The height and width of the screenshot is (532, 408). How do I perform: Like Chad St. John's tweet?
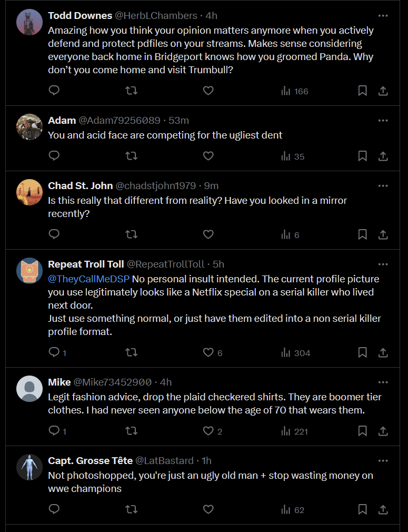pyautogui.click(x=208, y=234)
